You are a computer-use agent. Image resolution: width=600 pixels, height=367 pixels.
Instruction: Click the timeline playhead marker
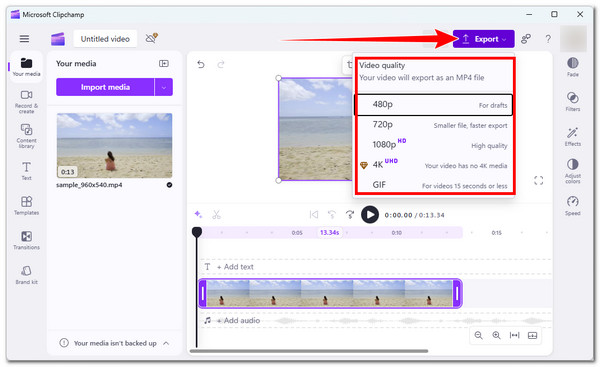click(x=197, y=232)
